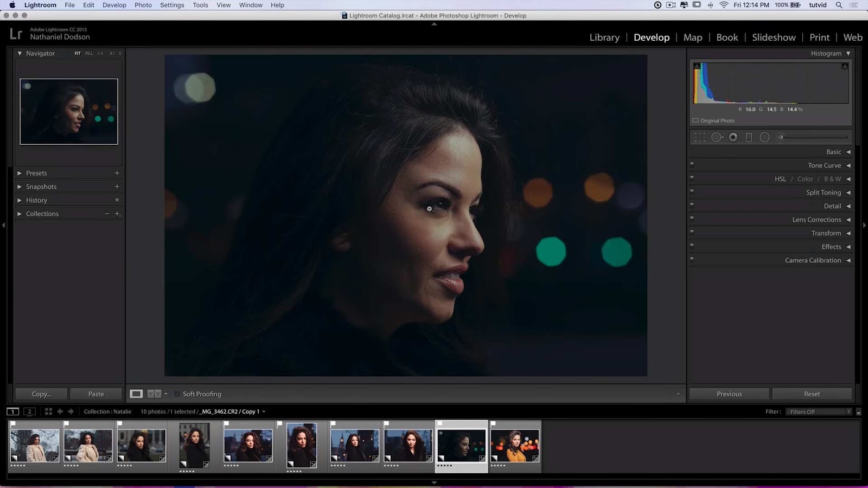Activate the Adjustment Brush tool

coord(780,137)
